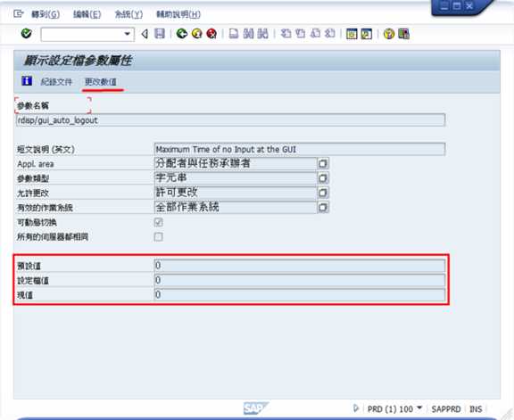514x420 pixels.
Task: Click the Maximum Time of no Input description field
Action: point(300,149)
